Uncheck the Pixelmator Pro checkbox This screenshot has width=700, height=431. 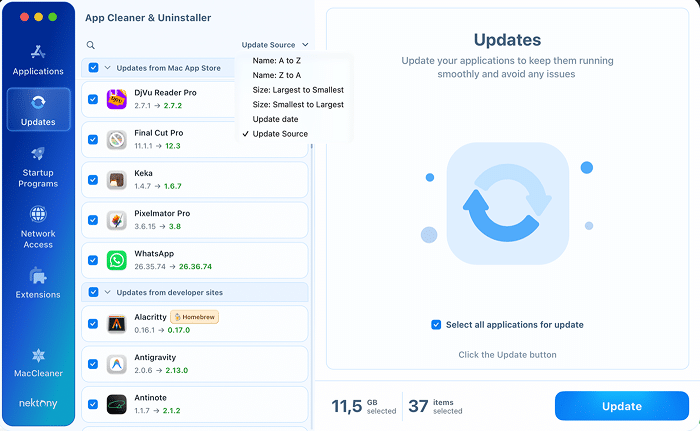tap(93, 220)
